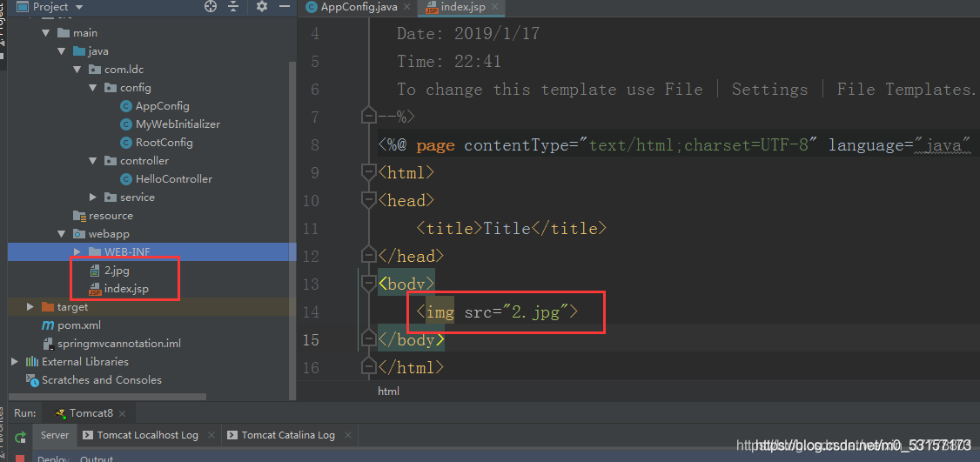Image resolution: width=980 pixels, height=462 pixels.
Task: Collapse the com.ldc package
Action: [x=77, y=70]
